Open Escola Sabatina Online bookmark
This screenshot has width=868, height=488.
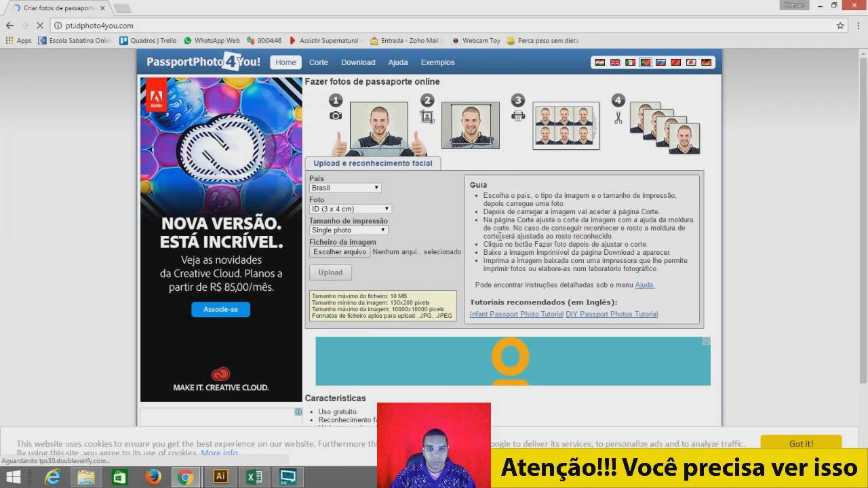[x=75, y=41]
